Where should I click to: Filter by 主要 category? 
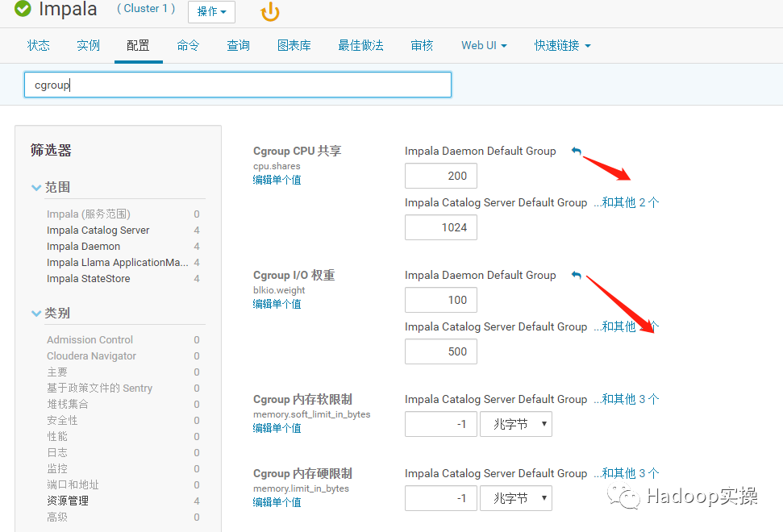pyautogui.click(x=57, y=372)
